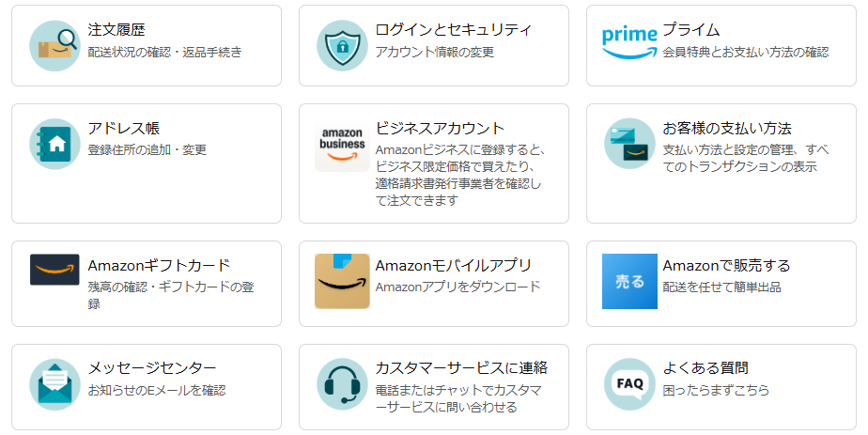Open 注文履歴 order history link
The width and height of the screenshot is (868, 435).
(116, 30)
